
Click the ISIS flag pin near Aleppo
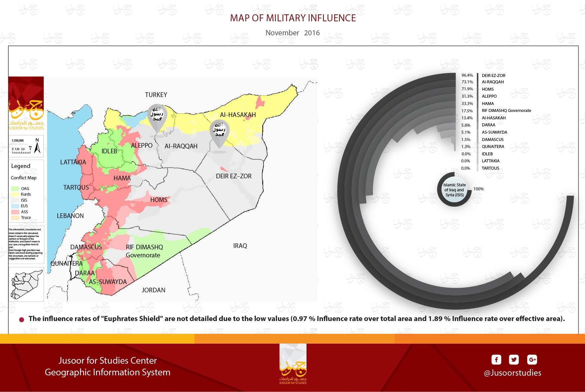pos(157,117)
